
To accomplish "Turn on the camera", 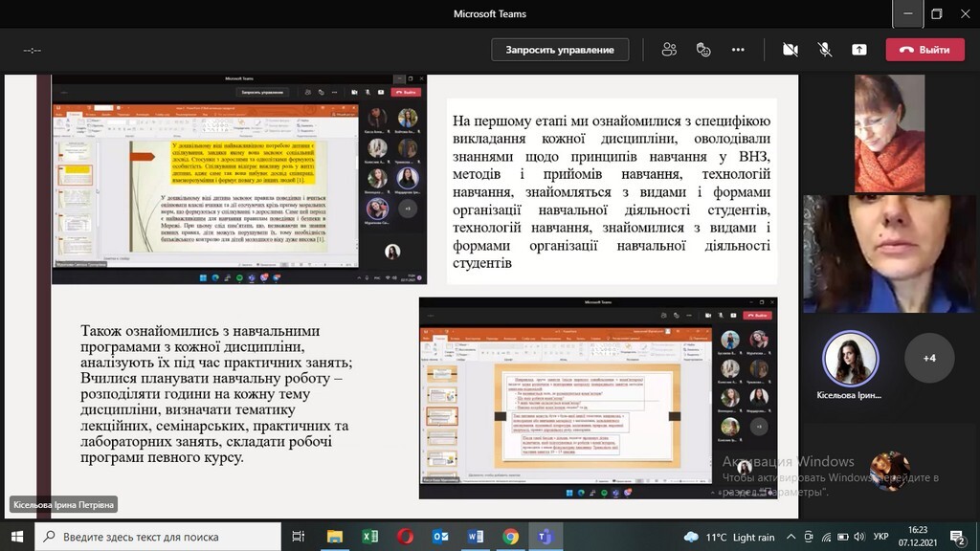I will 790,50.
